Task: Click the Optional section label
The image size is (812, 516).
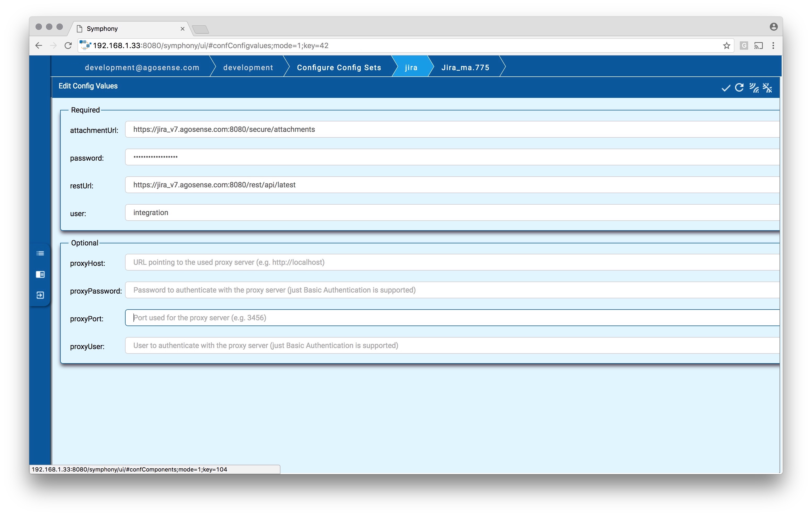Action: coord(85,243)
